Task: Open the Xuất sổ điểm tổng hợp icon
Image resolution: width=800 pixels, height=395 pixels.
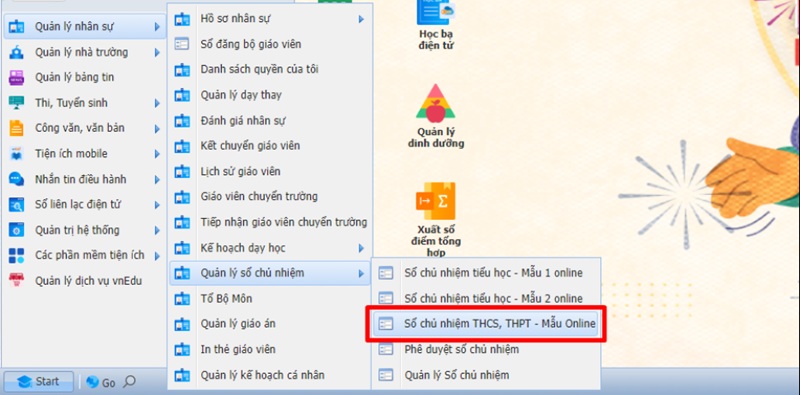Action: pyautogui.click(x=436, y=201)
